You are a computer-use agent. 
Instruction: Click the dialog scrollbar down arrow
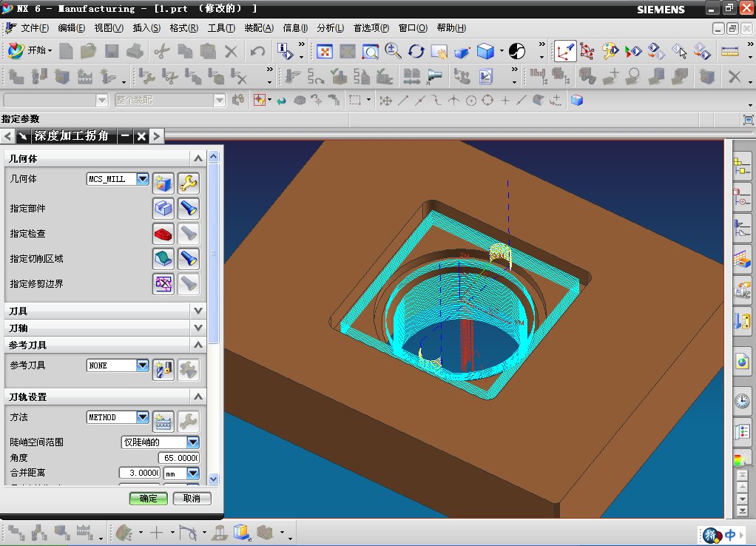coord(214,479)
